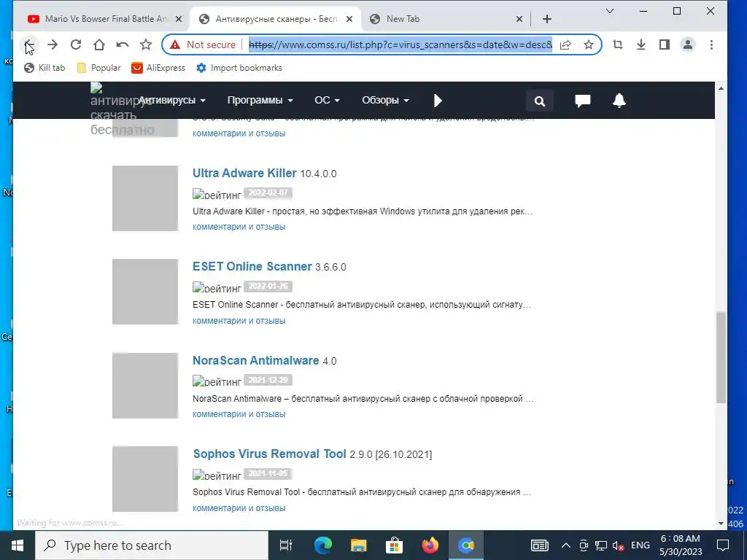Image resolution: width=747 pixels, height=560 pixels.
Task: Go back with the browser back arrow
Action: point(29,44)
